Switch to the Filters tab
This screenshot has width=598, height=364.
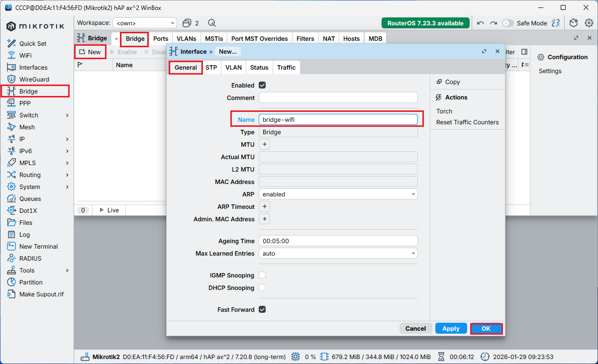305,39
